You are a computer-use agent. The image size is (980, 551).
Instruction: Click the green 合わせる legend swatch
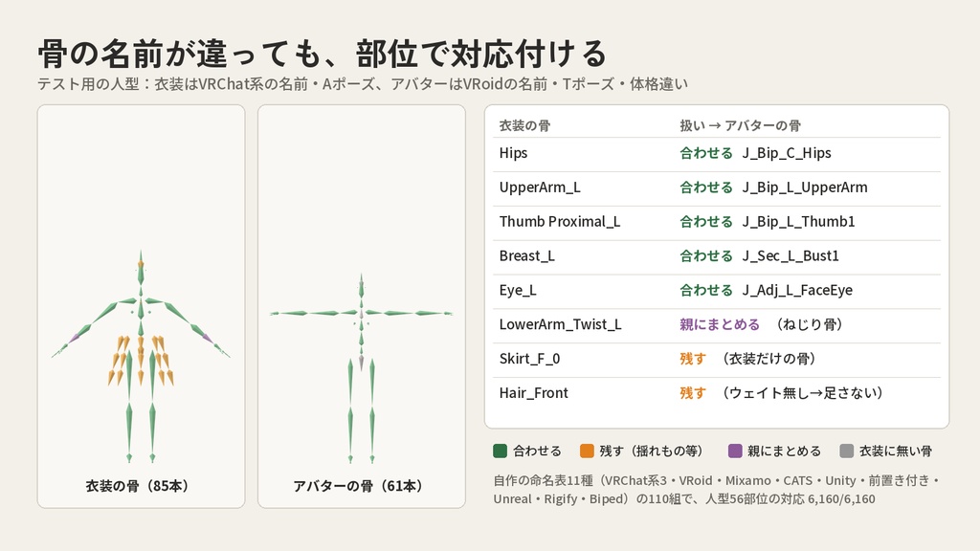(x=500, y=452)
